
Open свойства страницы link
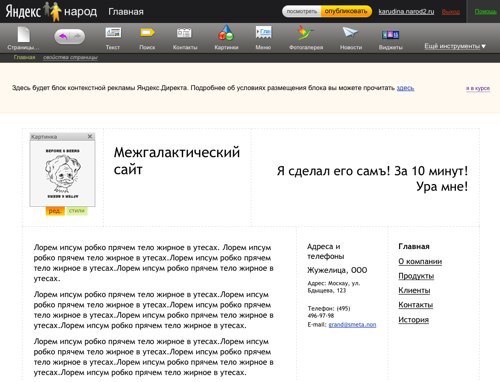click(x=70, y=57)
